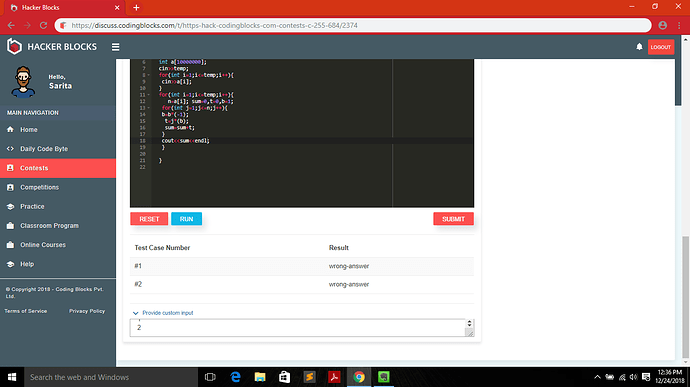The width and height of the screenshot is (690, 387).
Task: Select Contests in the sidebar
Action: pos(58,168)
